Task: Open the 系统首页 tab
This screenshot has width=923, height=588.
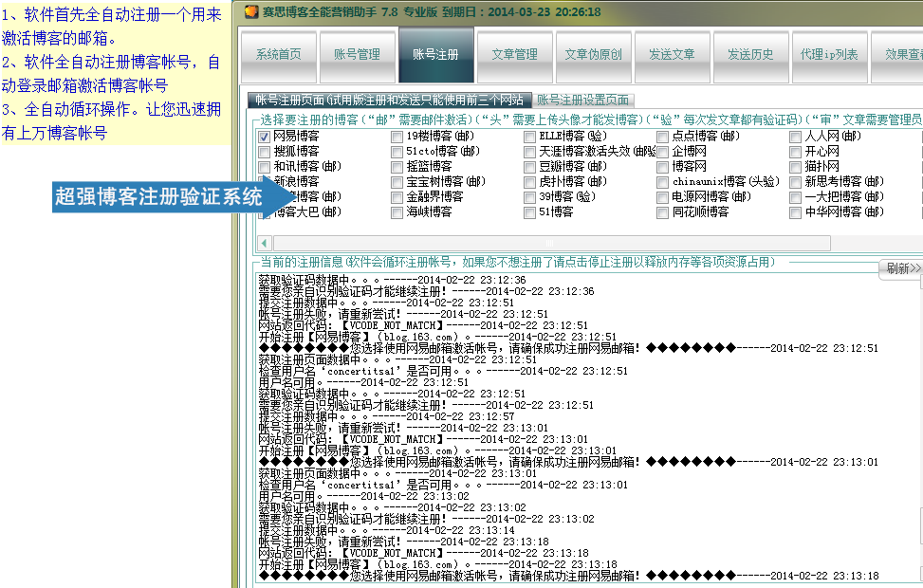Action: tap(279, 56)
